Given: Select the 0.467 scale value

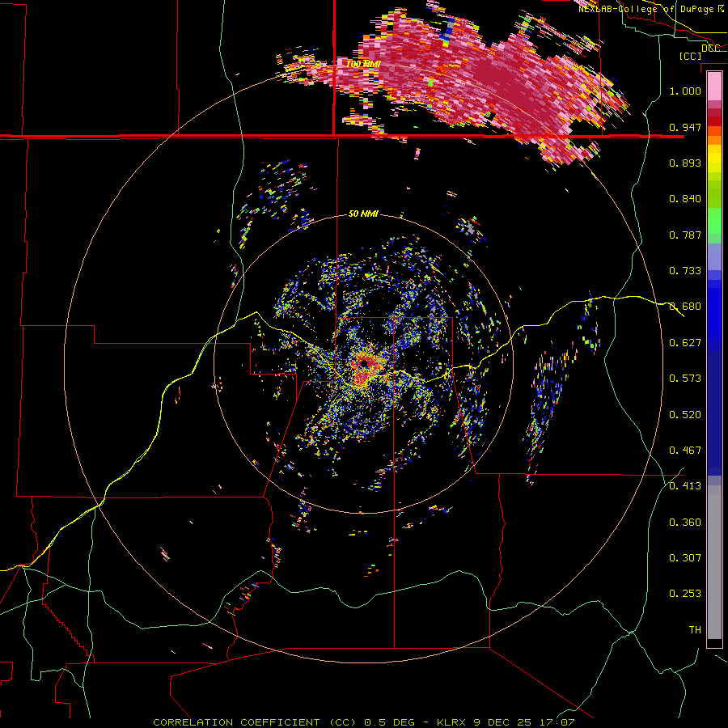Looking at the screenshot, I should coord(685,451).
